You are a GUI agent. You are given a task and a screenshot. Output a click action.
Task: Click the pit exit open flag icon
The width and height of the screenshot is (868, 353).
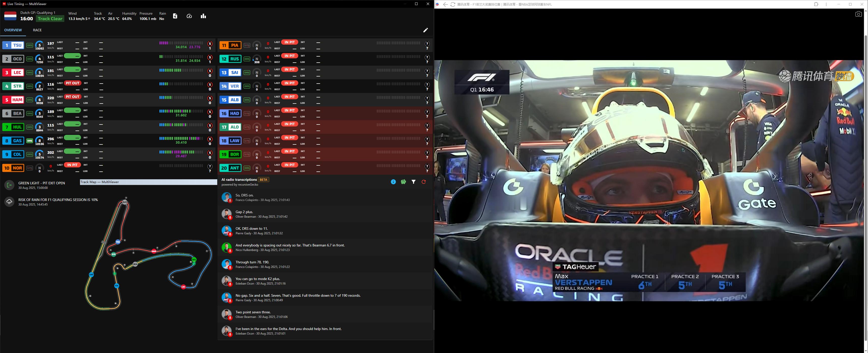(x=9, y=185)
